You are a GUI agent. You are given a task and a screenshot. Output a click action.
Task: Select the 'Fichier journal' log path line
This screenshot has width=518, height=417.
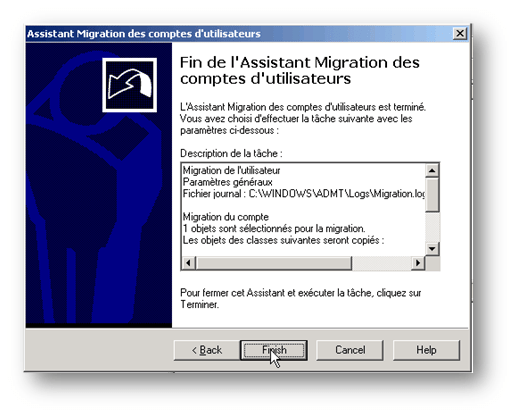pyautogui.click(x=304, y=194)
